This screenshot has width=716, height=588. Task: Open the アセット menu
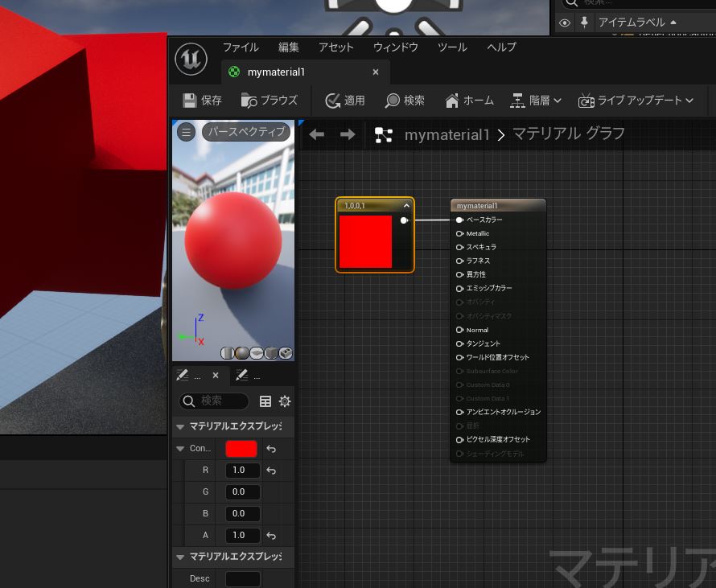pos(336,47)
